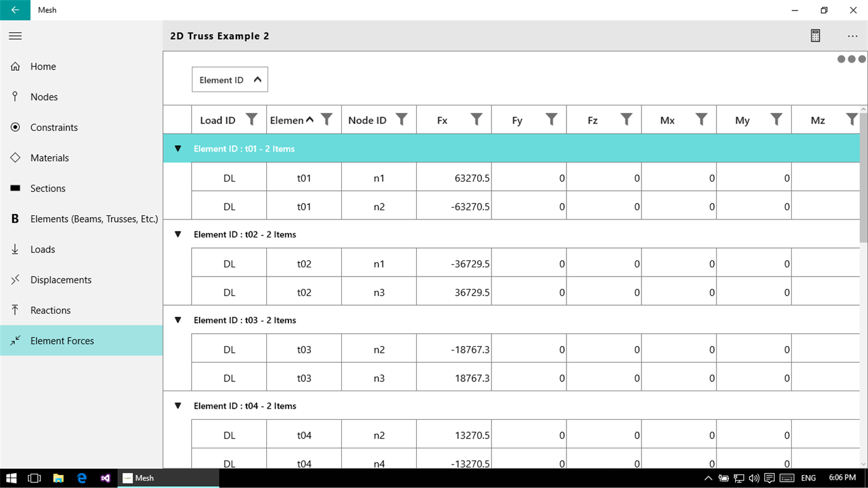Toggle the Fx column filter funnel
The image size is (868, 488).
click(477, 118)
